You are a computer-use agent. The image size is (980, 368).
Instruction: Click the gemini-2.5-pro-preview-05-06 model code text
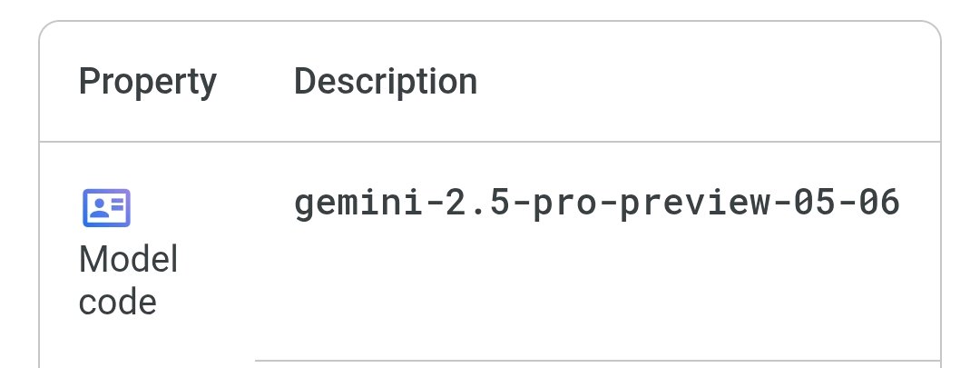tap(597, 203)
